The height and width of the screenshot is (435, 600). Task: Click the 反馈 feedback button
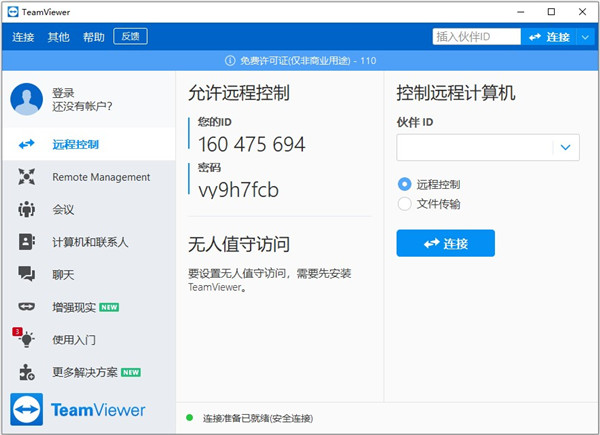pyautogui.click(x=130, y=36)
